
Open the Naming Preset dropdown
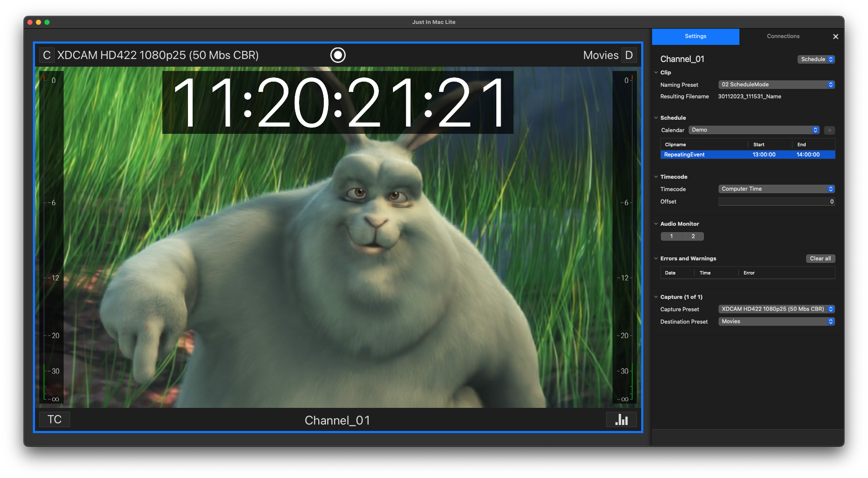(x=776, y=85)
